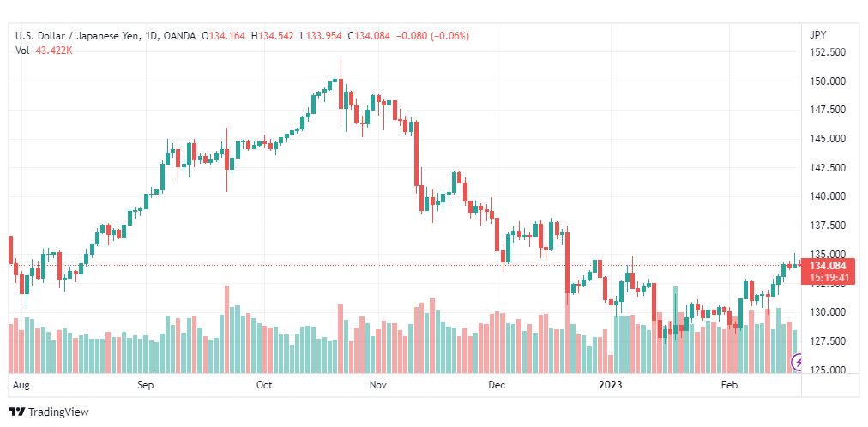Click the 15:19:41 bar countdown timer

click(x=827, y=278)
